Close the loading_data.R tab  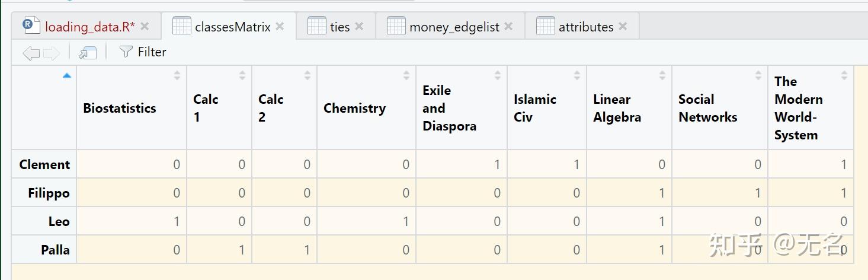(145, 27)
